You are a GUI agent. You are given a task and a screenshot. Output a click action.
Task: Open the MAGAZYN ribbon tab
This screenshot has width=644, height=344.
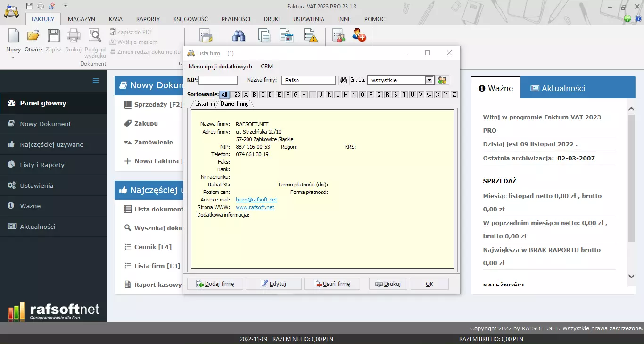click(x=82, y=19)
